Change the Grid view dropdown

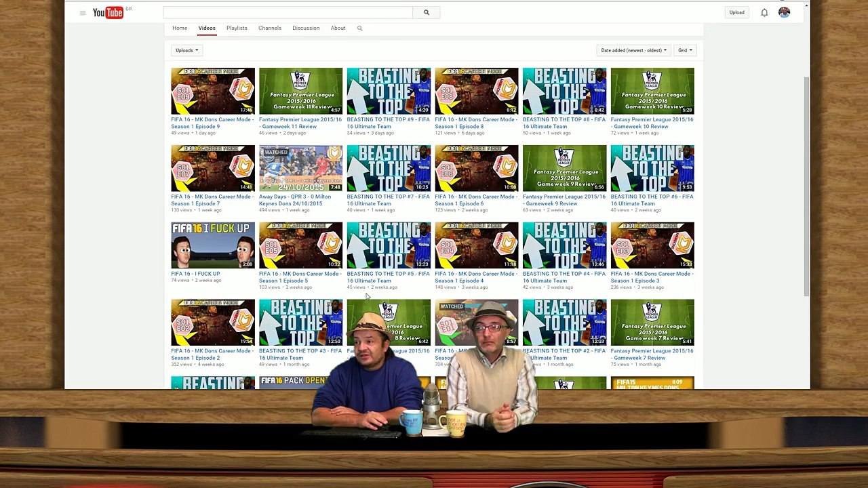click(x=685, y=50)
